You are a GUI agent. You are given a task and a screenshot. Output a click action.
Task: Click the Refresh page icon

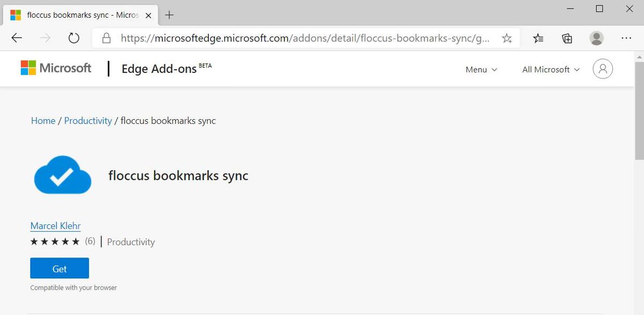click(x=74, y=38)
